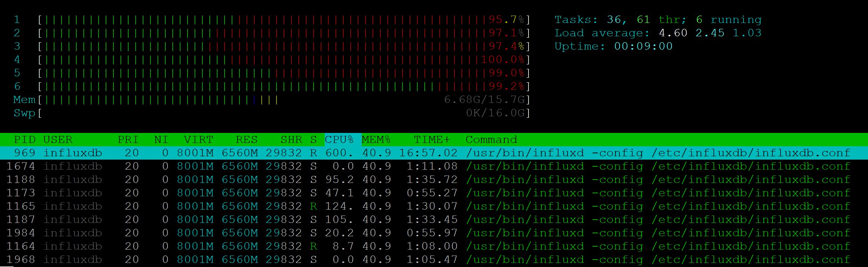Click the R state of PID 1165

[314, 206]
